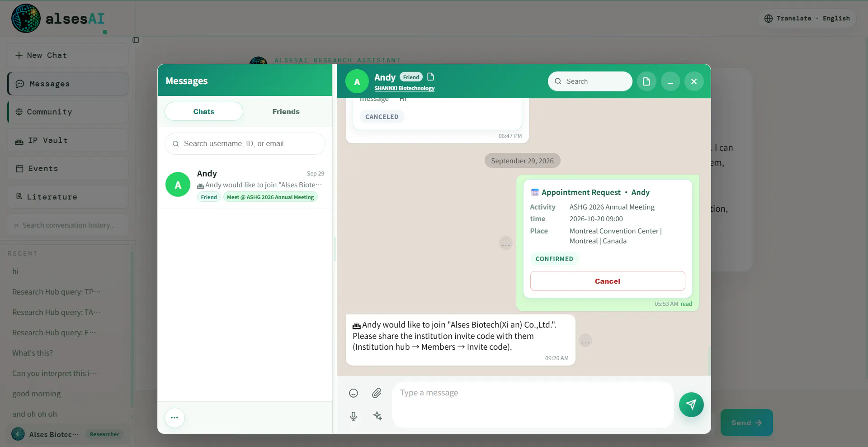This screenshot has height=447, width=868.
Task: Start voice input with the microphone icon
Action: point(354,416)
